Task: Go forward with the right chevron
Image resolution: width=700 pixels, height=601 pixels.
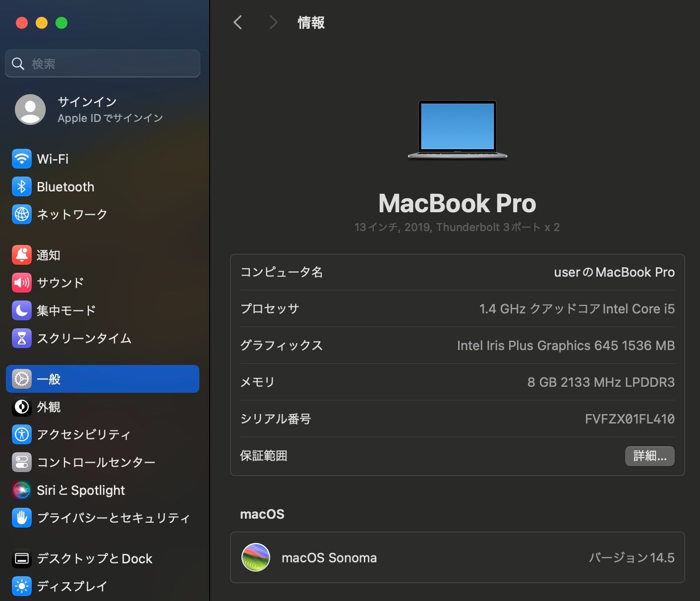Action: (x=273, y=22)
